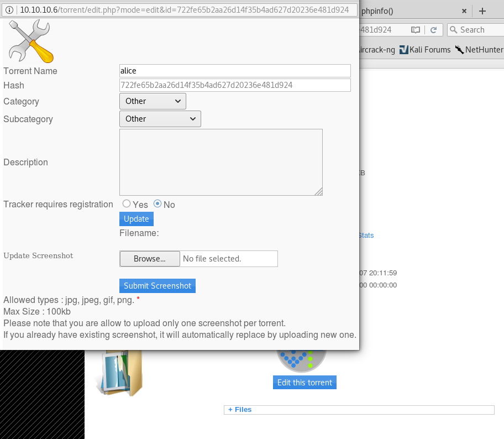The width and height of the screenshot is (504, 439).
Task: Click Submit Screenshot button
Action: [158, 286]
